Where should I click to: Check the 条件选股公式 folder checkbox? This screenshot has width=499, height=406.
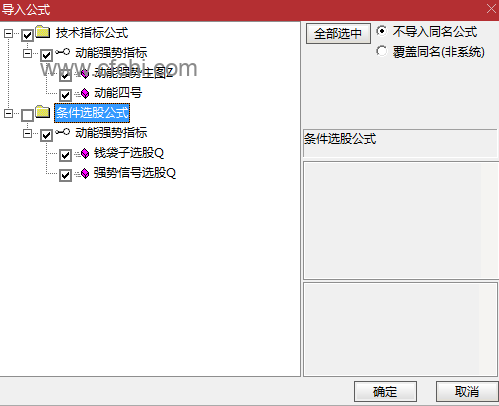(27, 115)
